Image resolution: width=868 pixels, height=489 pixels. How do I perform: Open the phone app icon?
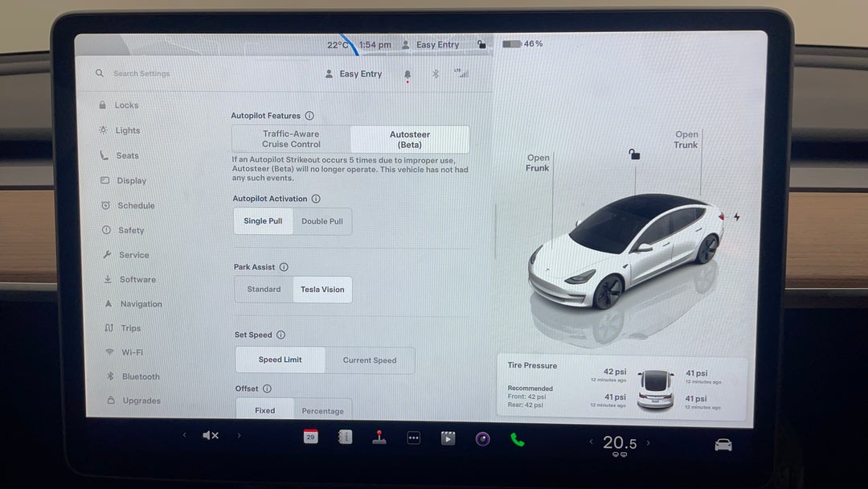[517, 439]
